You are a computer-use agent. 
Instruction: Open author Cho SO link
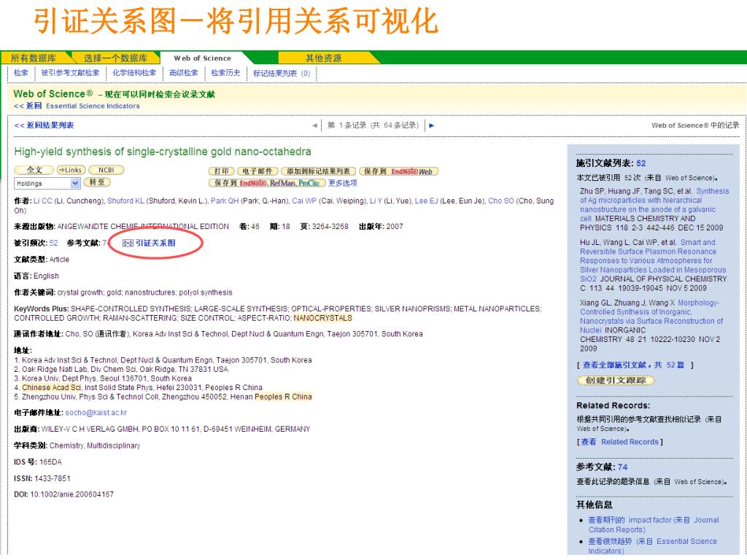(x=501, y=201)
